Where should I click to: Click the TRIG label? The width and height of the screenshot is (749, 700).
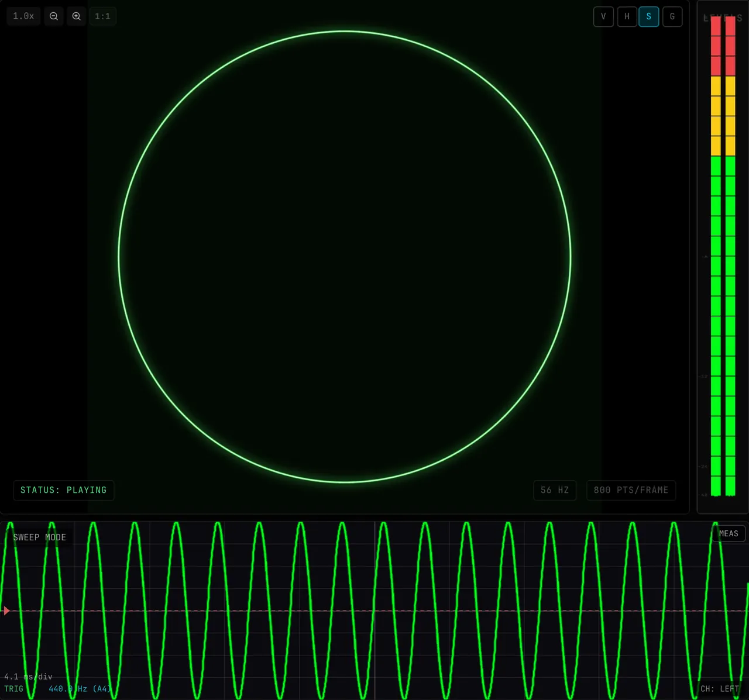pos(14,689)
